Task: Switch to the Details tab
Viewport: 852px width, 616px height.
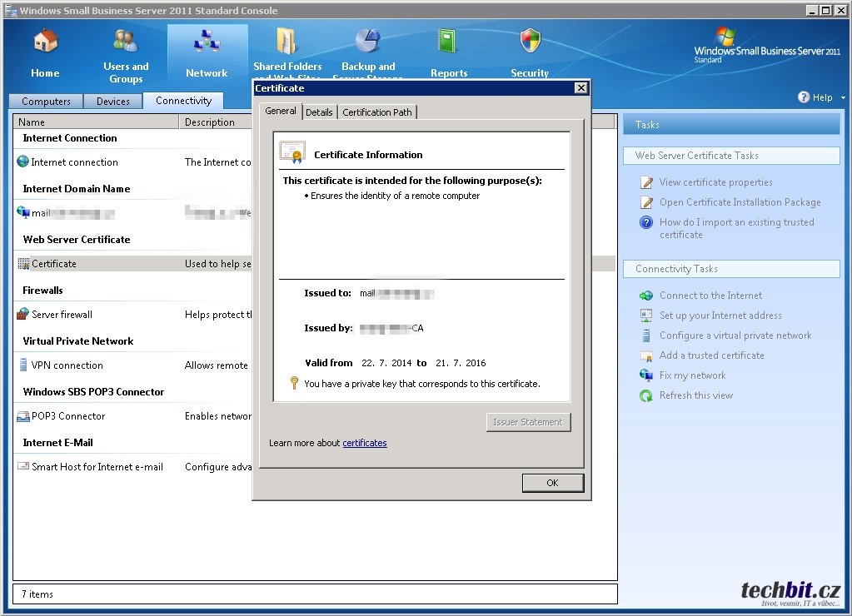Action: (x=319, y=112)
